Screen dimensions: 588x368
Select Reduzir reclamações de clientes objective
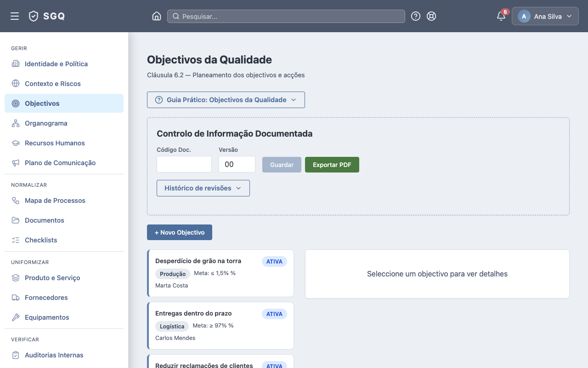pyautogui.click(x=220, y=362)
